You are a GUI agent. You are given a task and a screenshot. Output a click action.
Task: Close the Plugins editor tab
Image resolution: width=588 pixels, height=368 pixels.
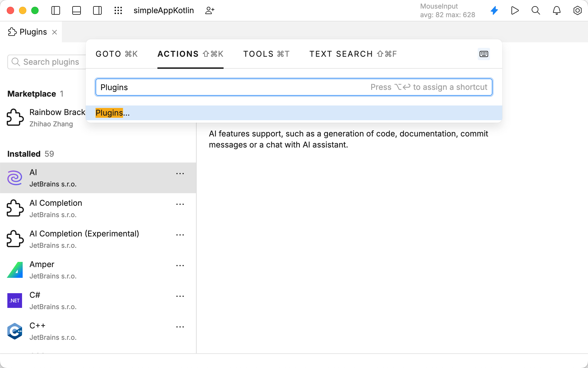coord(55,32)
